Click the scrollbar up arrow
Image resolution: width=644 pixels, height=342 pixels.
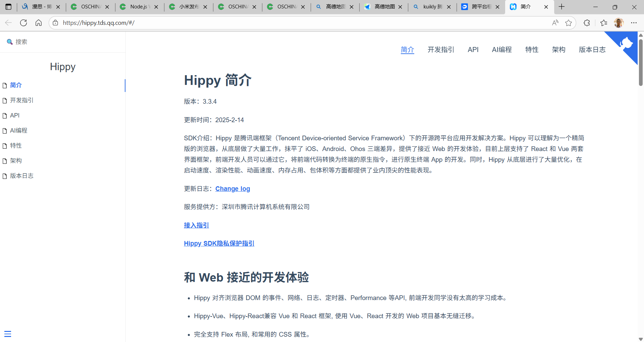point(641,35)
